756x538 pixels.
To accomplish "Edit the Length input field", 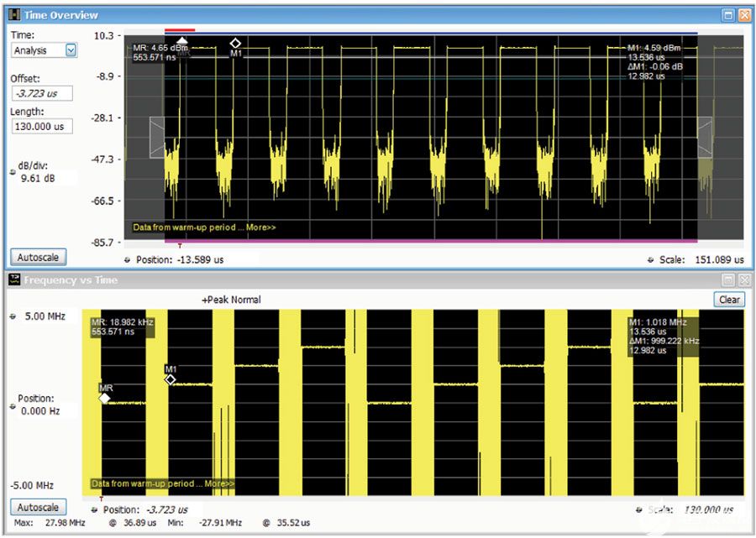I will pos(40,126).
